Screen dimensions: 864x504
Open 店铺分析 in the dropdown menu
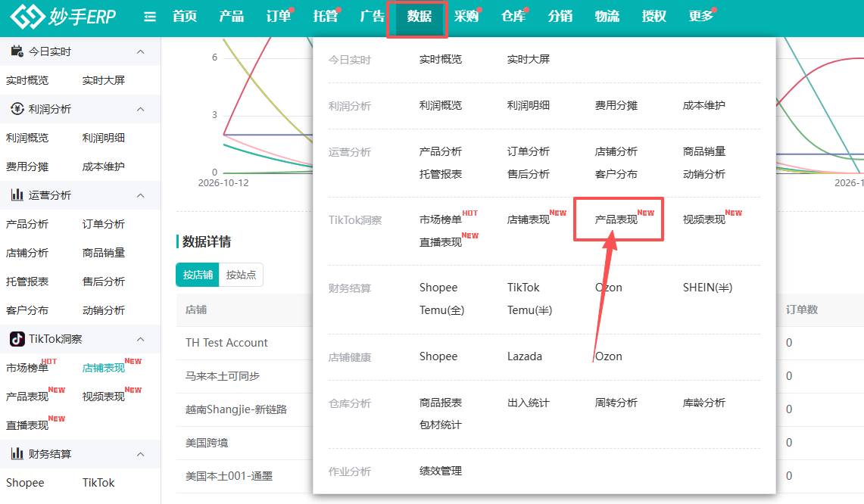616,151
